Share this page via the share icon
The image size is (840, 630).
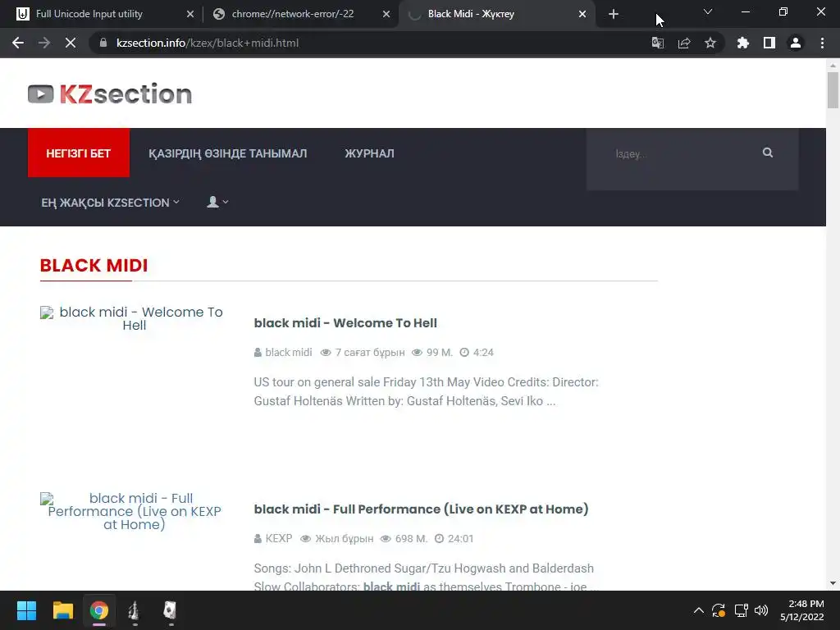tap(684, 43)
